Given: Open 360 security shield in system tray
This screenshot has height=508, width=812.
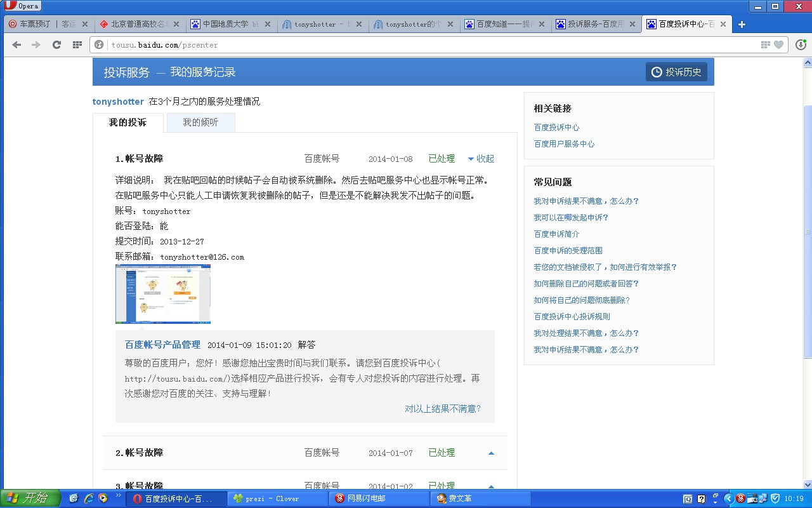Looking at the screenshot, I should pos(775,498).
